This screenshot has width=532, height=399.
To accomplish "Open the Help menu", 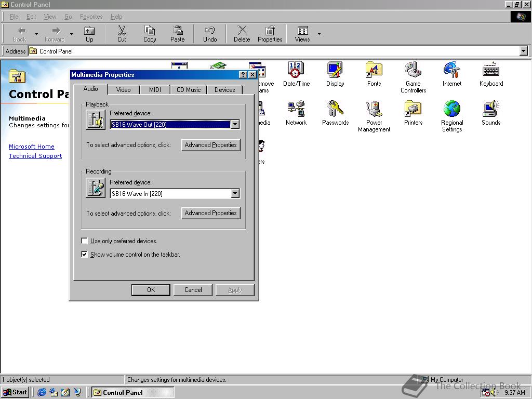I will point(116,17).
